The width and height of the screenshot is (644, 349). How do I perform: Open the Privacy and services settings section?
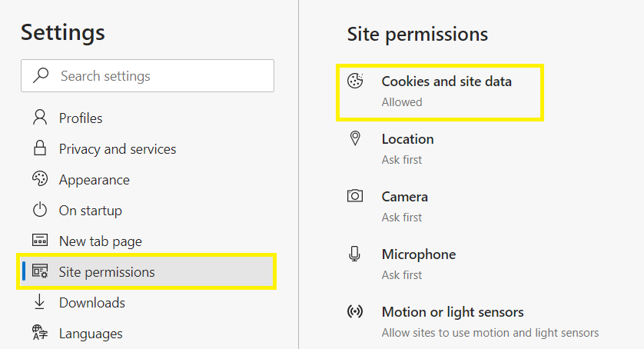pos(117,149)
